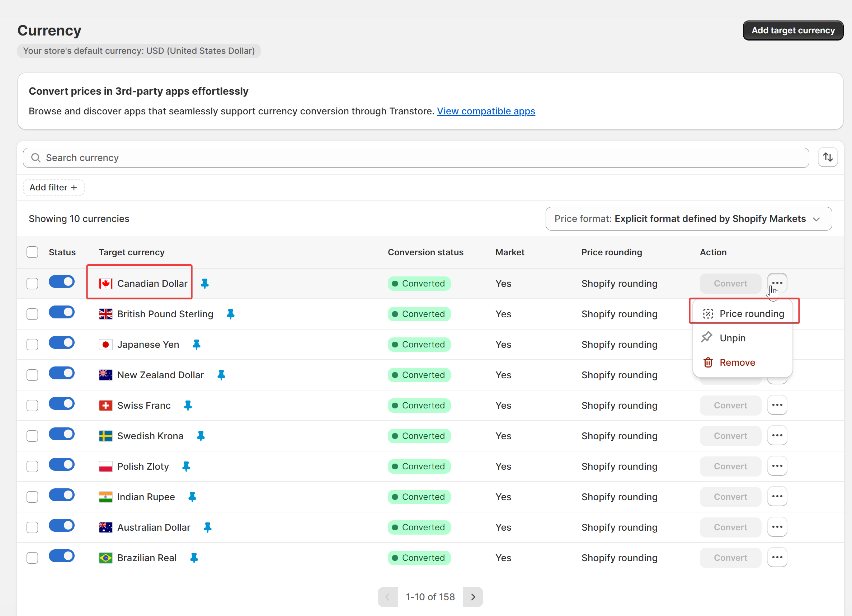The image size is (852, 616).
Task: Click the pin icon next to Canadian Dollar
Action: coord(205,283)
